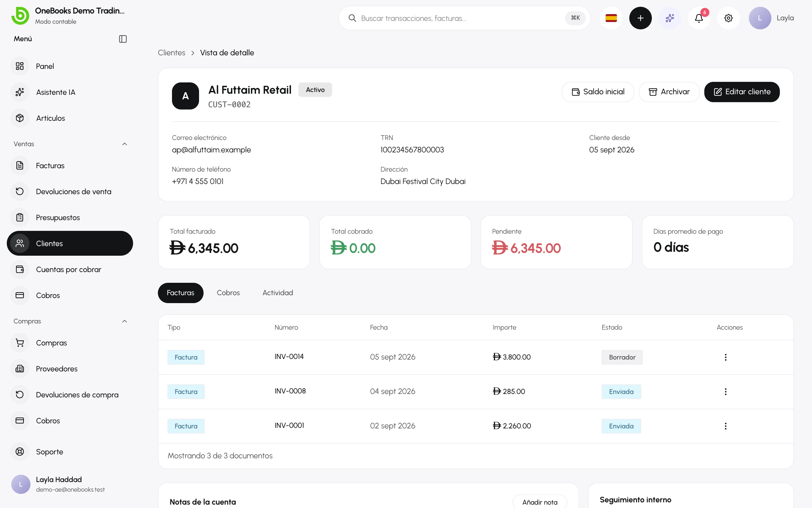This screenshot has height=508, width=812.
Task: Open actions menu for INV-0001
Action: tap(725, 426)
